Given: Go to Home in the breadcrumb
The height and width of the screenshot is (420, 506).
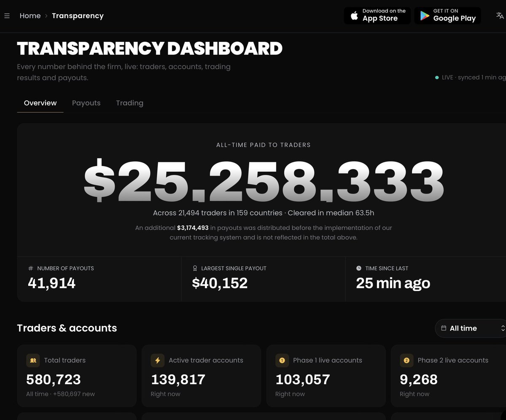Looking at the screenshot, I should tap(30, 16).
